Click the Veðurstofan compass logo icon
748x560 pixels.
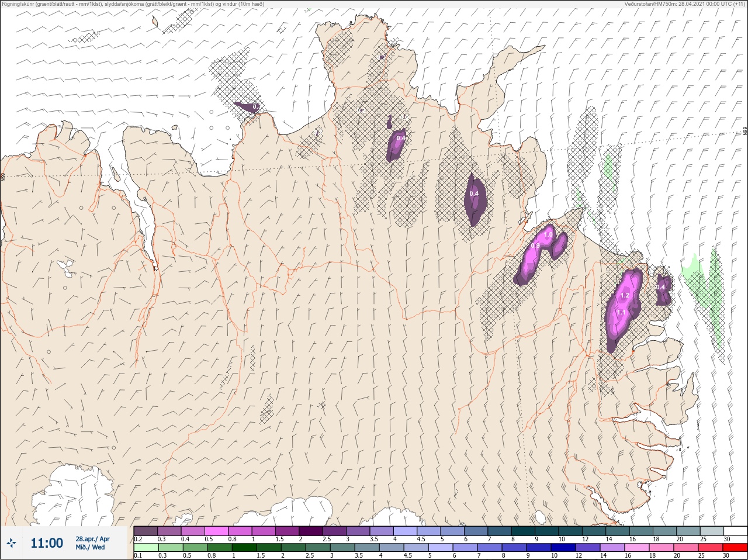tap(11, 543)
